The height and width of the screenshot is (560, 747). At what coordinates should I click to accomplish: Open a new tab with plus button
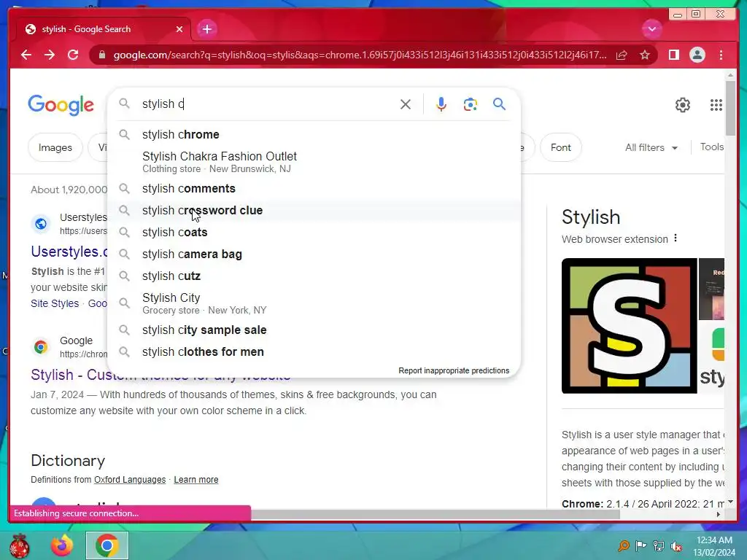point(206,29)
